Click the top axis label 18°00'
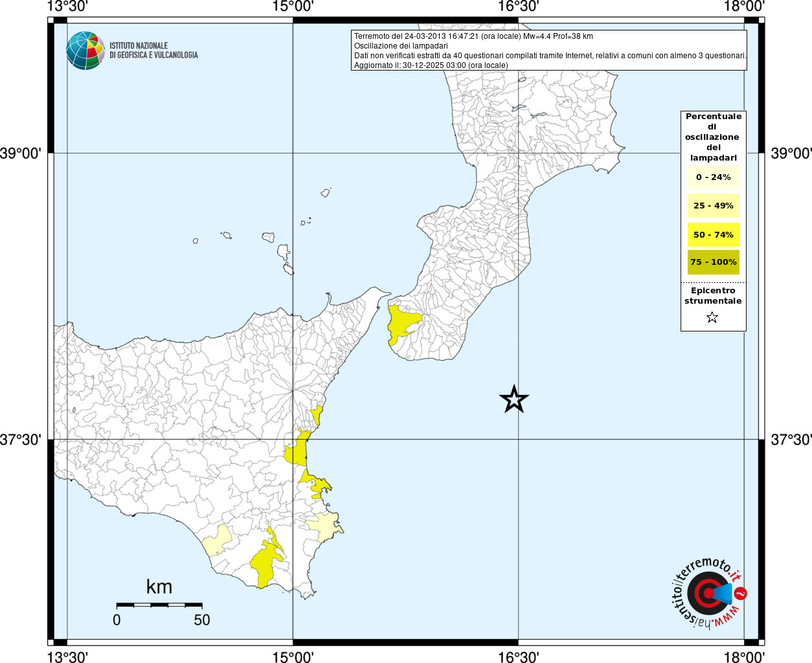Image resolution: width=812 pixels, height=663 pixels. [744, 6]
